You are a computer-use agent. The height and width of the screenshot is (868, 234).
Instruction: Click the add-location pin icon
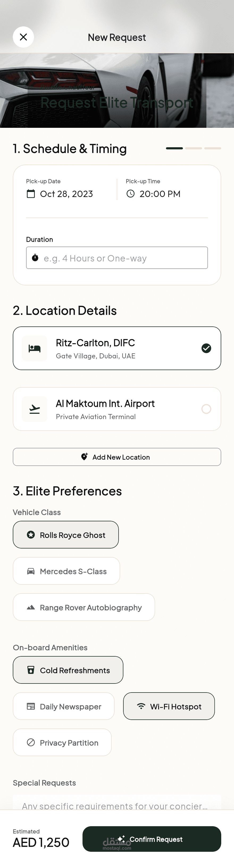click(85, 457)
